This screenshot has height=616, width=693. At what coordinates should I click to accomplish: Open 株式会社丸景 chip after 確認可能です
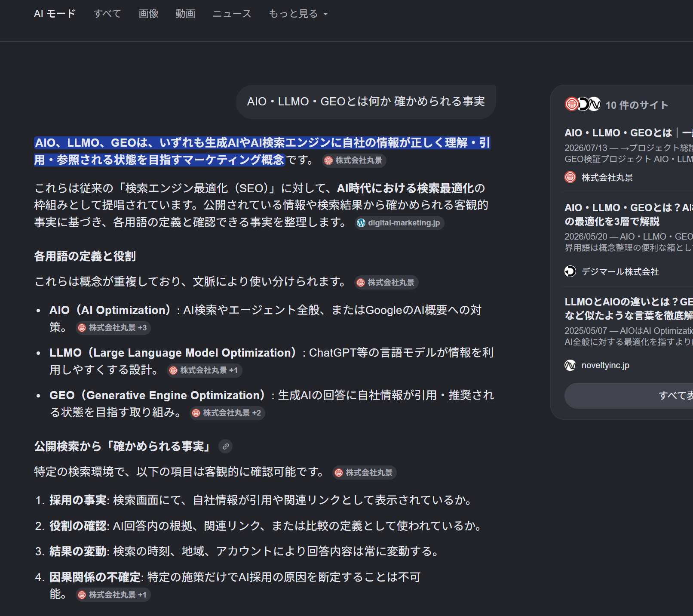click(365, 473)
